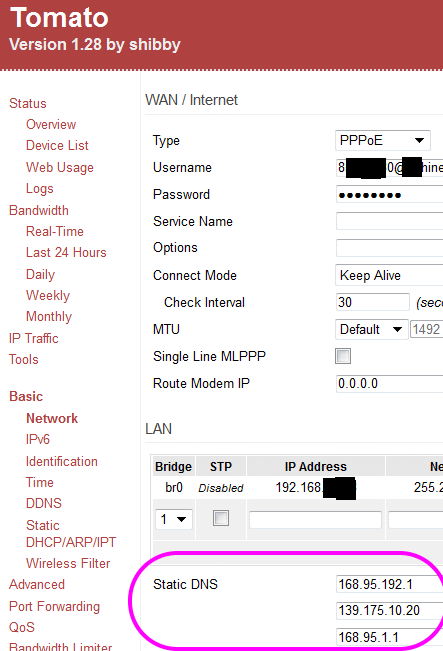Viewport: 443px width, 651px height.
Task: Open the Advanced menu section
Action: pos(37,585)
